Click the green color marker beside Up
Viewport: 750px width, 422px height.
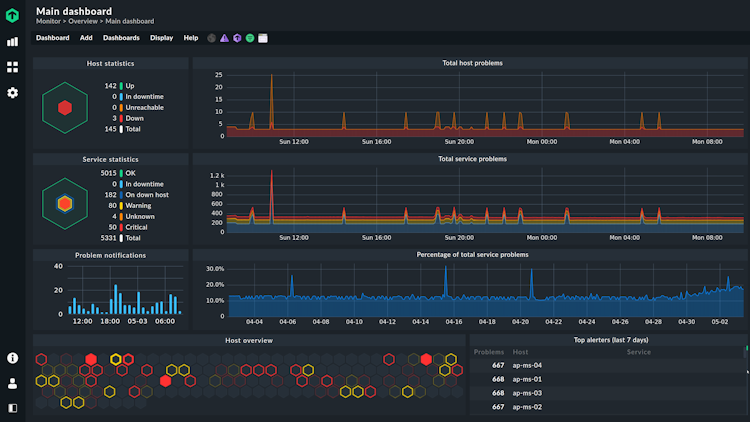pyautogui.click(x=121, y=86)
